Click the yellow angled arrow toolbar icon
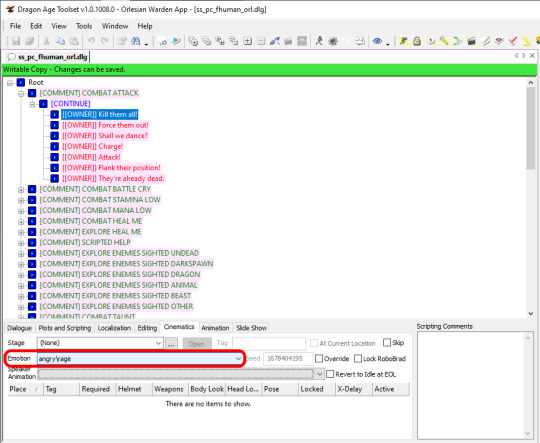The image size is (540, 443). [x=526, y=41]
